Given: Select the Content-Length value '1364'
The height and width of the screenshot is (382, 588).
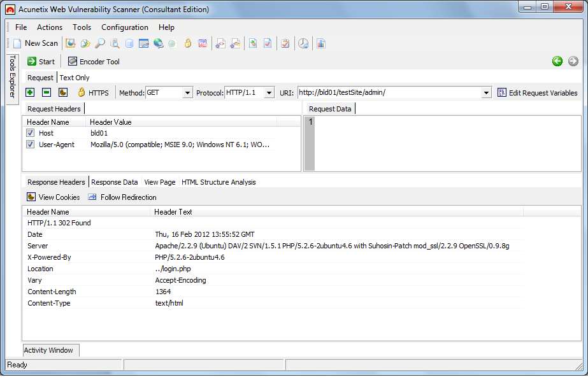Looking at the screenshot, I should (x=163, y=292).
